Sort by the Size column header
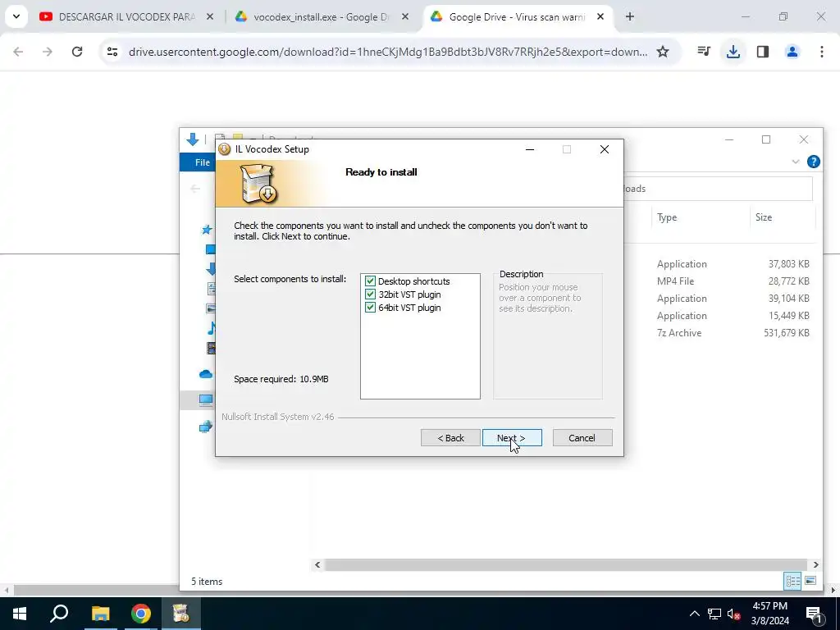Screen dimensions: 840x630 click(764, 217)
